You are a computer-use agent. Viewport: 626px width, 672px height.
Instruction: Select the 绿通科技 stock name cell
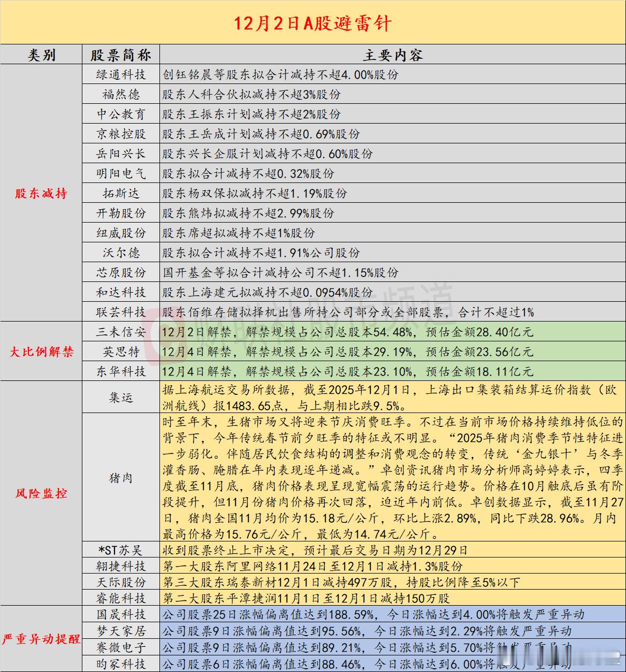click(x=120, y=74)
